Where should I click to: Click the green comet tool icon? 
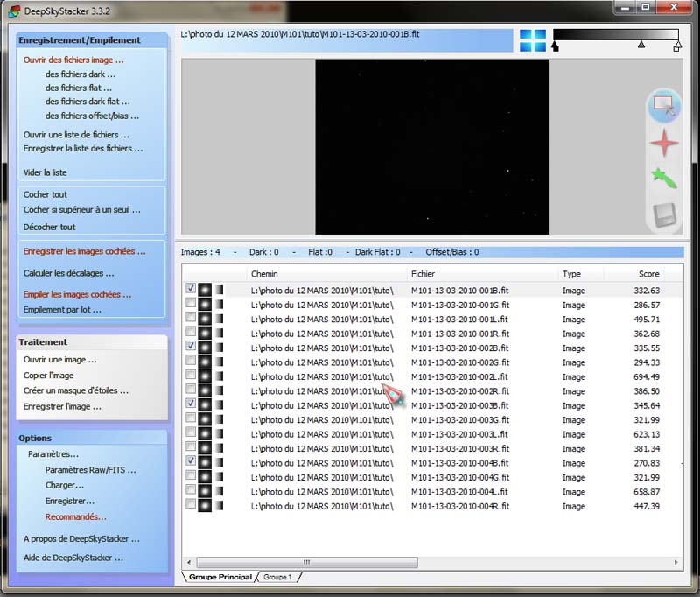pos(664,178)
